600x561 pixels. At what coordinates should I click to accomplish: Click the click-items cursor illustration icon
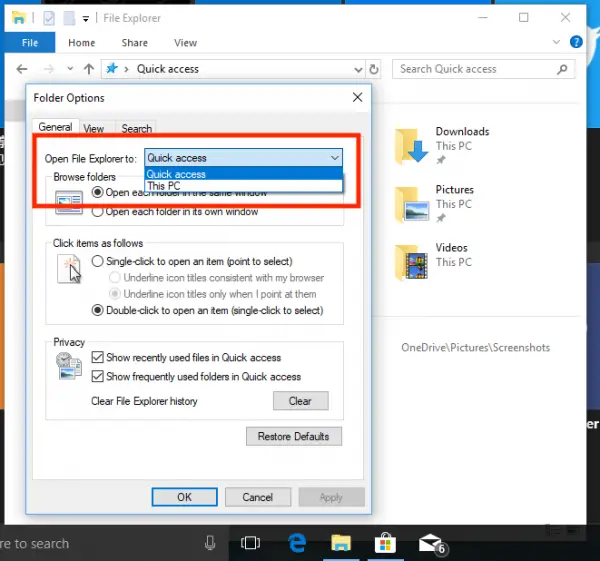(x=69, y=269)
